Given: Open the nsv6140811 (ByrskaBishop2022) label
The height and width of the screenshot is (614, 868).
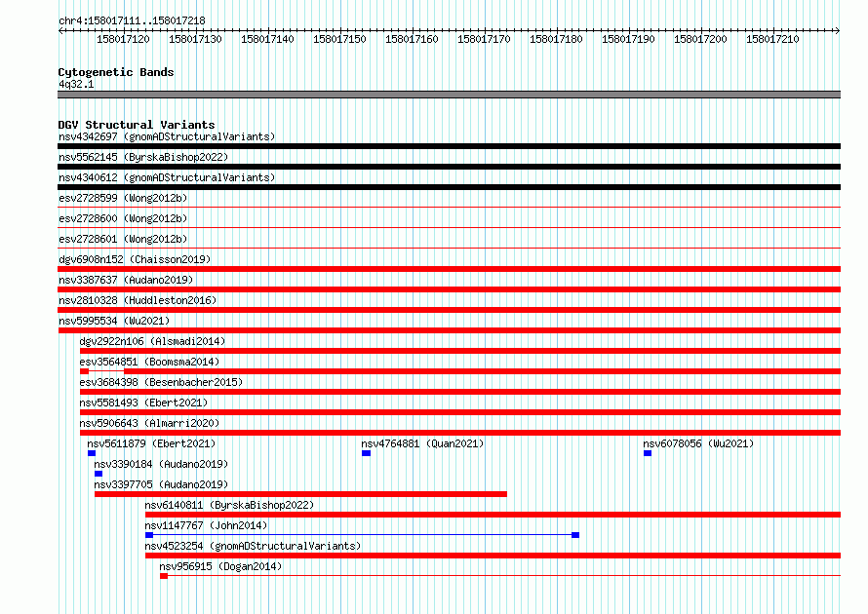Looking at the screenshot, I should tap(229, 505).
